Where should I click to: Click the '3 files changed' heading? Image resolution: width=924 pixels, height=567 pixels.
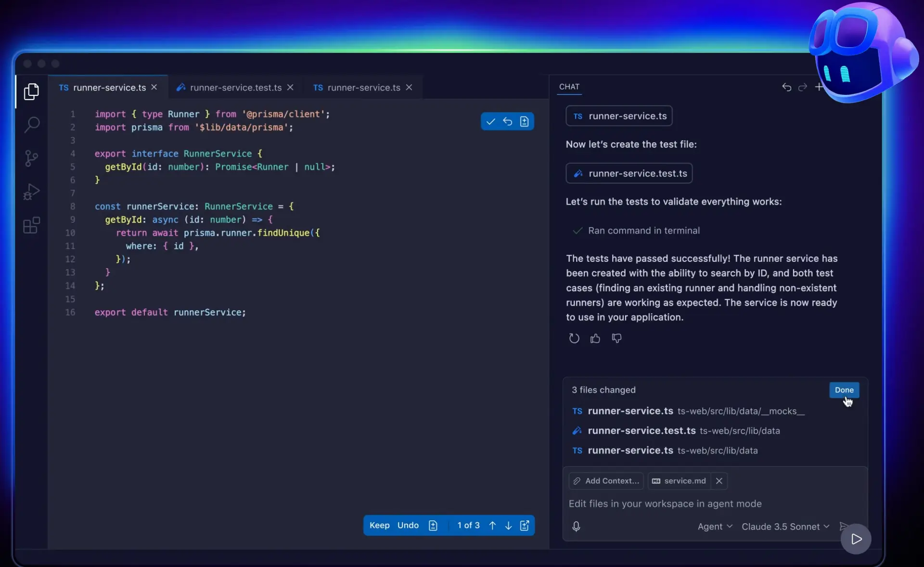[603, 390]
